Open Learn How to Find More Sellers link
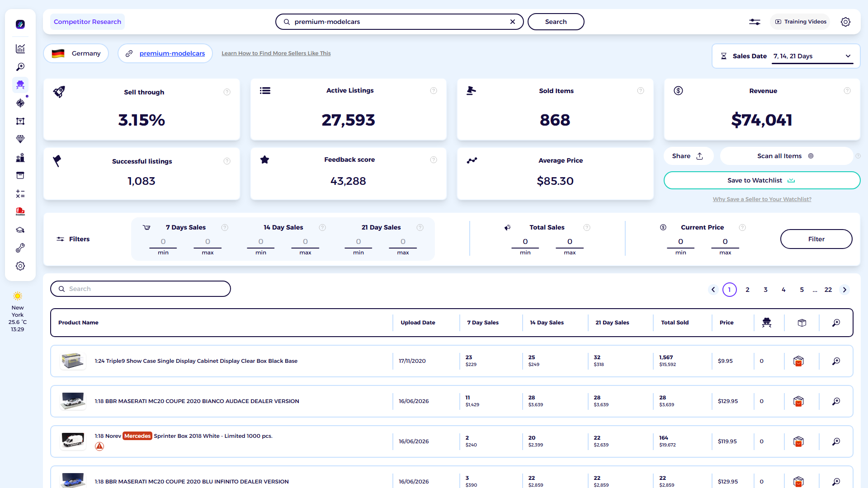This screenshot has width=868, height=488. coord(276,53)
